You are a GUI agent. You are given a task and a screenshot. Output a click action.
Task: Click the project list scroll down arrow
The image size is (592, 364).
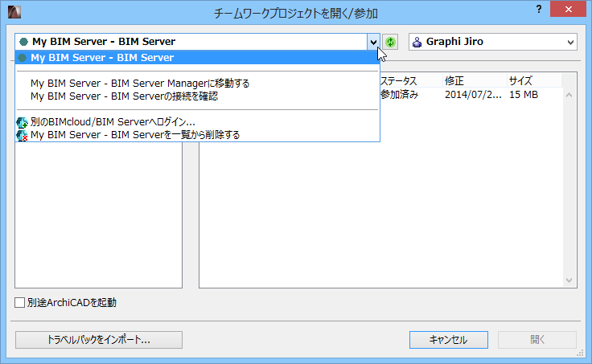[x=569, y=280]
